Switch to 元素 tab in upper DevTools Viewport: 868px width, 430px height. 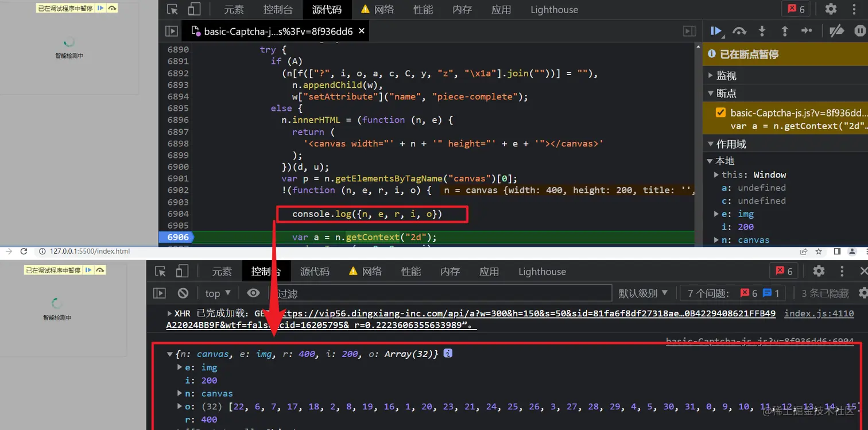(234, 10)
